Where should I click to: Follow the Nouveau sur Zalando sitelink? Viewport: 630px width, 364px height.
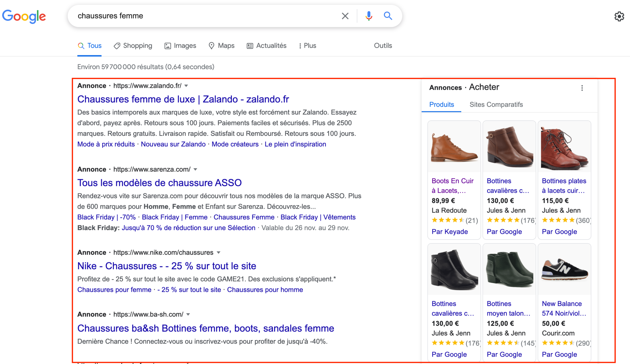[173, 144]
